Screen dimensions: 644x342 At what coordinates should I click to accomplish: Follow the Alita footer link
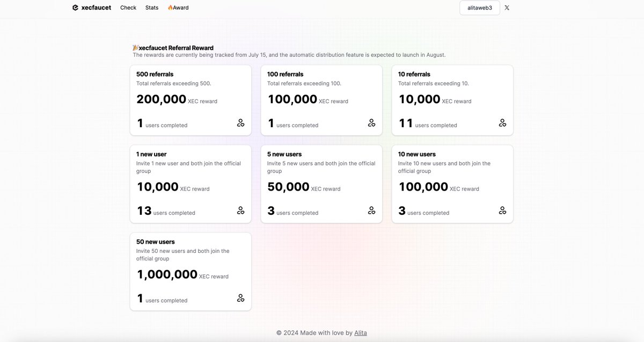(x=361, y=333)
